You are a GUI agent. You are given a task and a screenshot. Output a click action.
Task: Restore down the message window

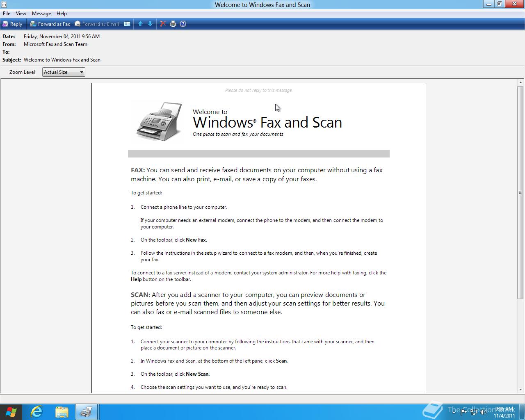coord(500,4)
